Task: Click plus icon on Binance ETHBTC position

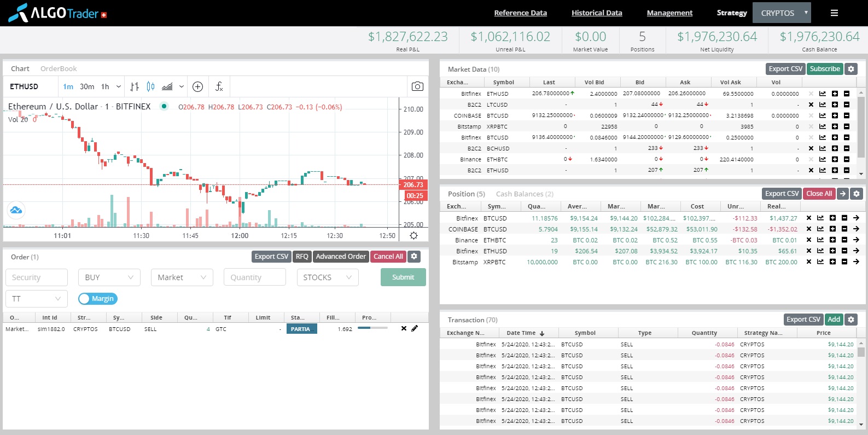Action: point(832,240)
